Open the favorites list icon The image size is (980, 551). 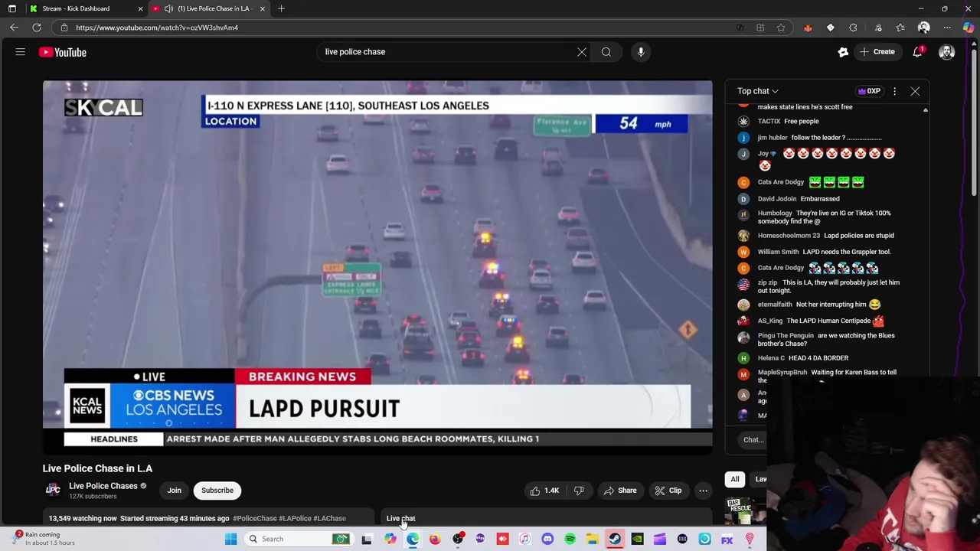point(900,28)
